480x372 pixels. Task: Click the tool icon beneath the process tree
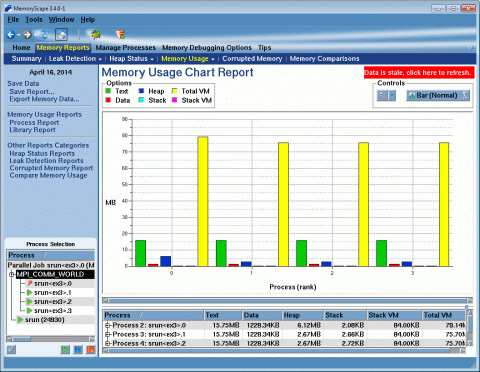pos(11,350)
